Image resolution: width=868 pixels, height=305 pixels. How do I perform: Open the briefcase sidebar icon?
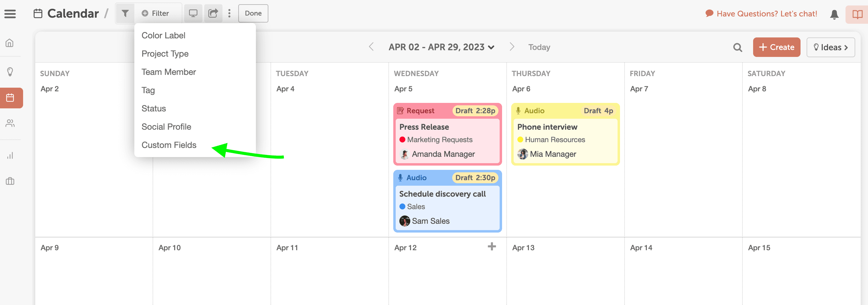tap(10, 181)
